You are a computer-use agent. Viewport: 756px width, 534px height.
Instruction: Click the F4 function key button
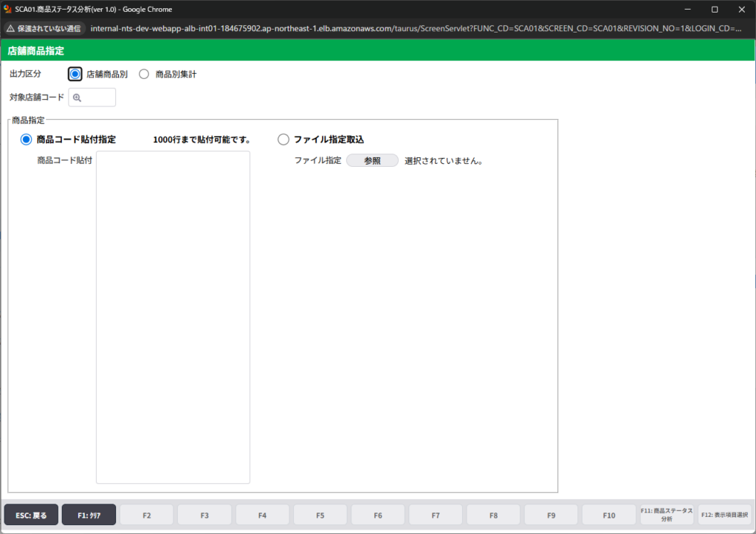pyautogui.click(x=262, y=515)
